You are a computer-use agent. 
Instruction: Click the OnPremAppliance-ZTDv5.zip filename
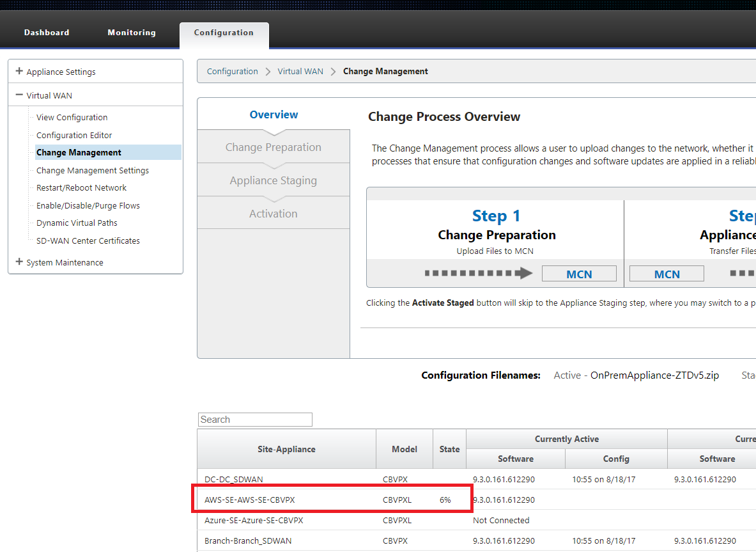(655, 375)
